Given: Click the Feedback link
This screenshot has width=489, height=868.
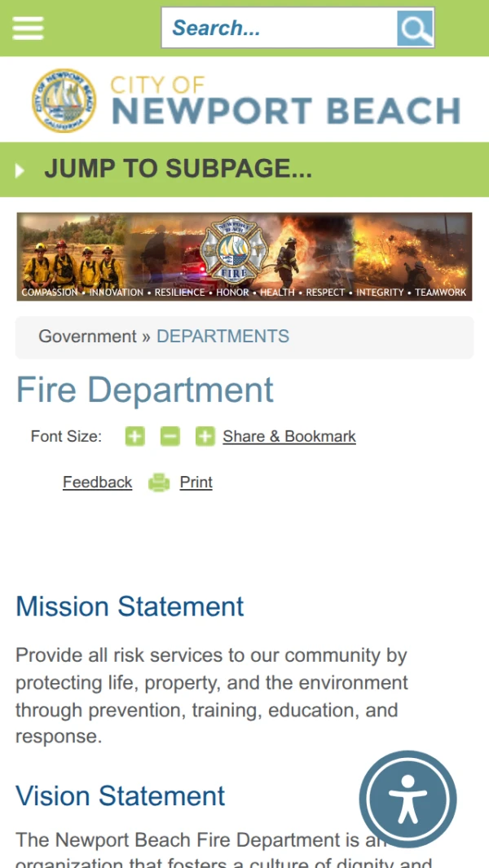Looking at the screenshot, I should 98,482.
